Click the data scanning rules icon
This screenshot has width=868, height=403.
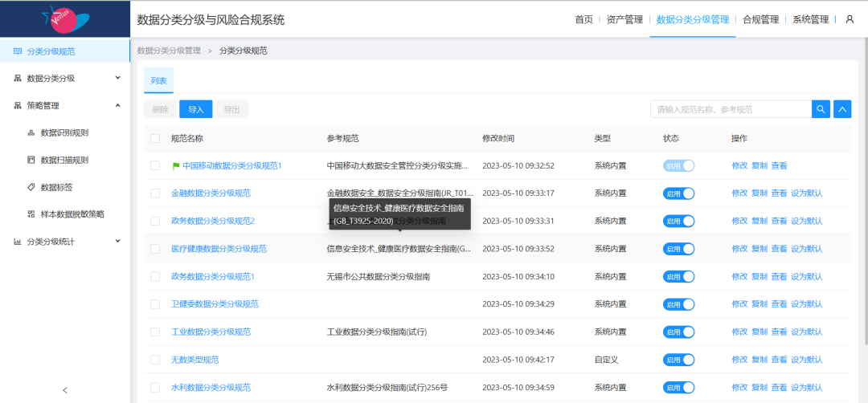[31, 160]
